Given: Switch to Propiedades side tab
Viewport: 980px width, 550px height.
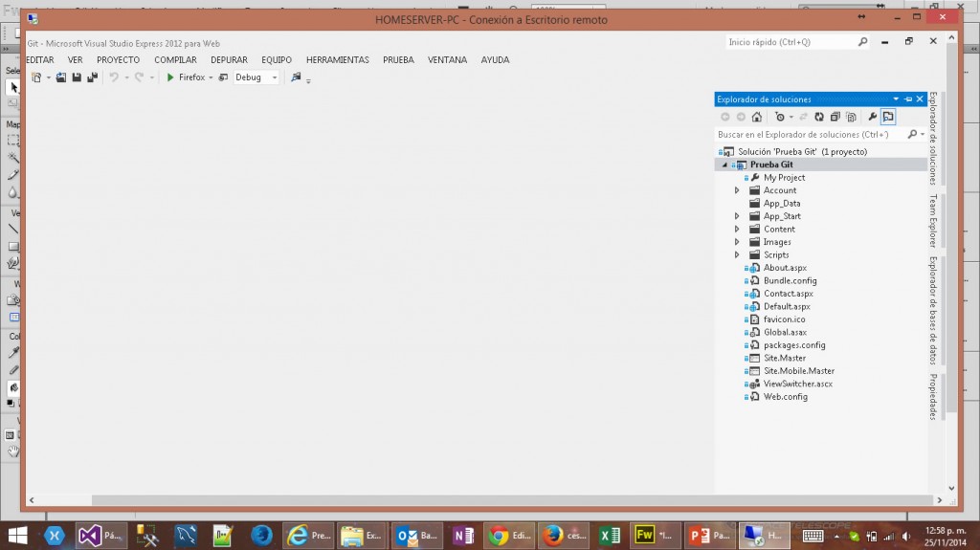Looking at the screenshot, I should click(x=933, y=397).
